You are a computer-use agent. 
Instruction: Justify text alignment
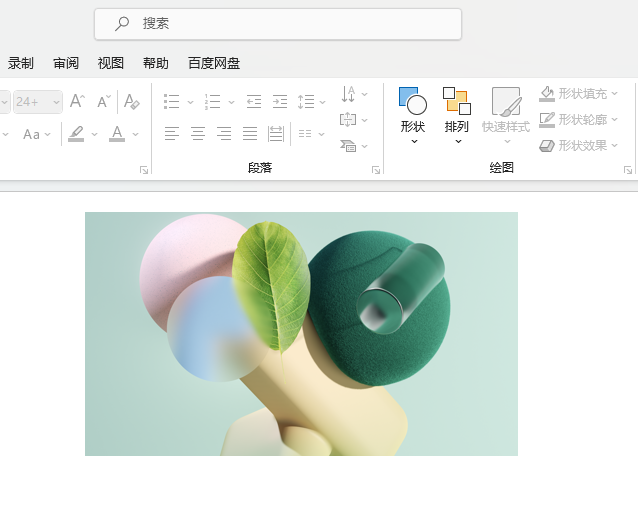click(250, 133)
